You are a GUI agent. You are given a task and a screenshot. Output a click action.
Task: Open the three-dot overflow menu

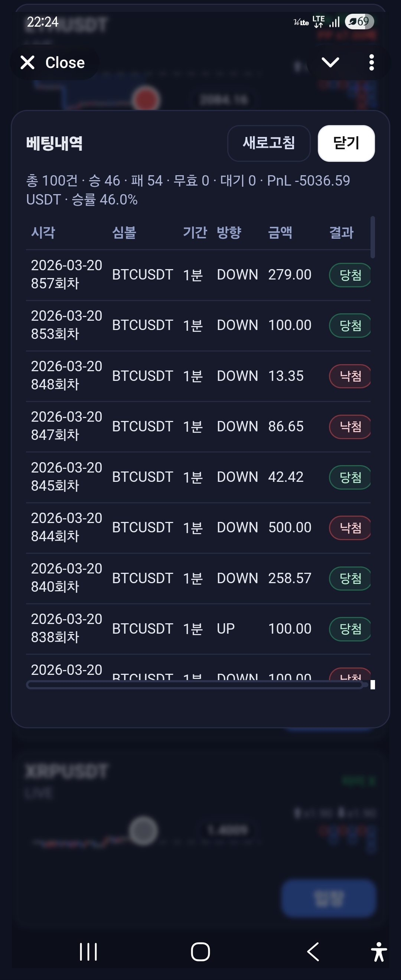pos(371,62)
